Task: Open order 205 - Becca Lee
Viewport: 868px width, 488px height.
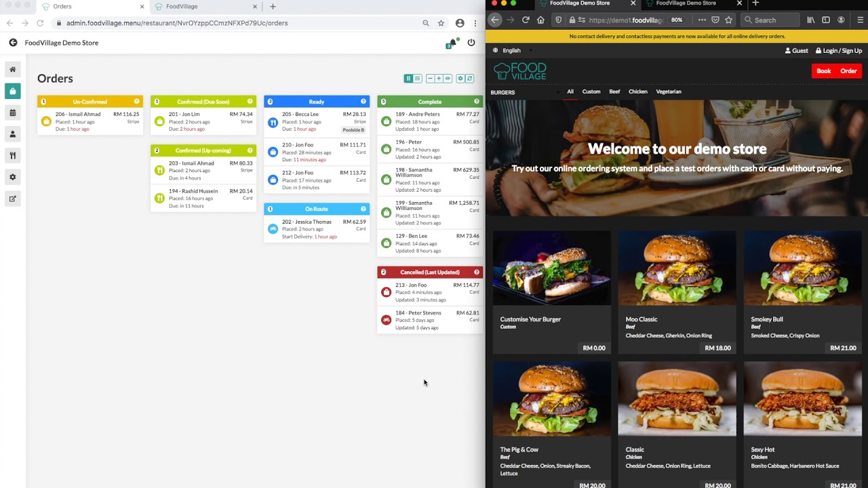Action: [317, 122]
